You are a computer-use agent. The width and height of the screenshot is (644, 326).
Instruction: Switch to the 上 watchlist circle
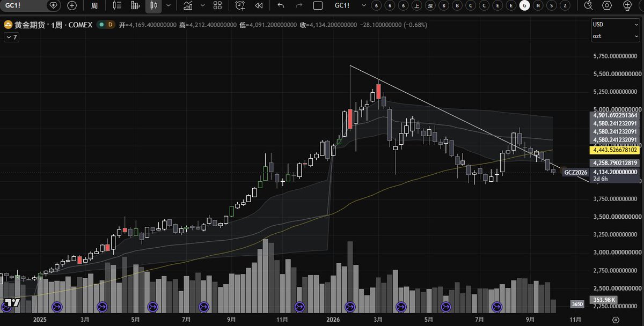tap(416, 5)
